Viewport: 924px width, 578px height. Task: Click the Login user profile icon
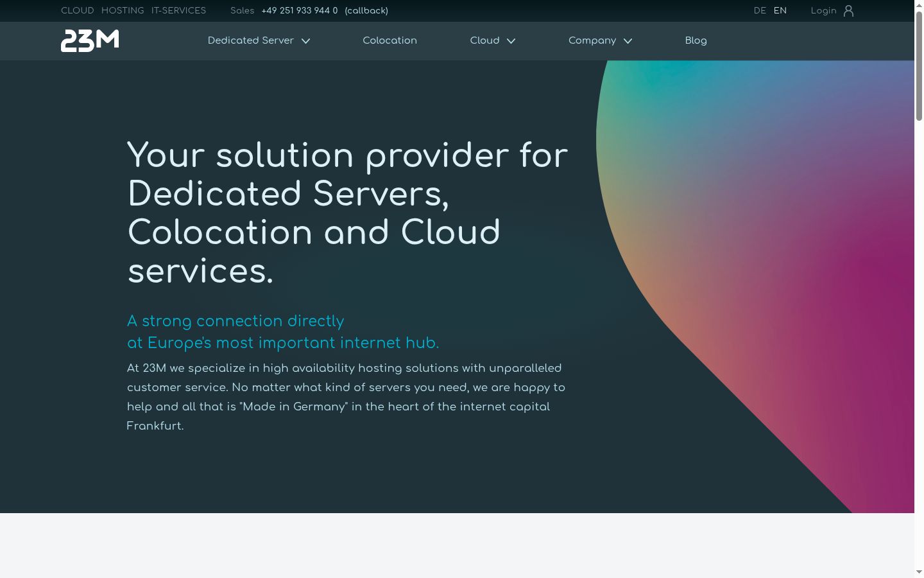848,11
